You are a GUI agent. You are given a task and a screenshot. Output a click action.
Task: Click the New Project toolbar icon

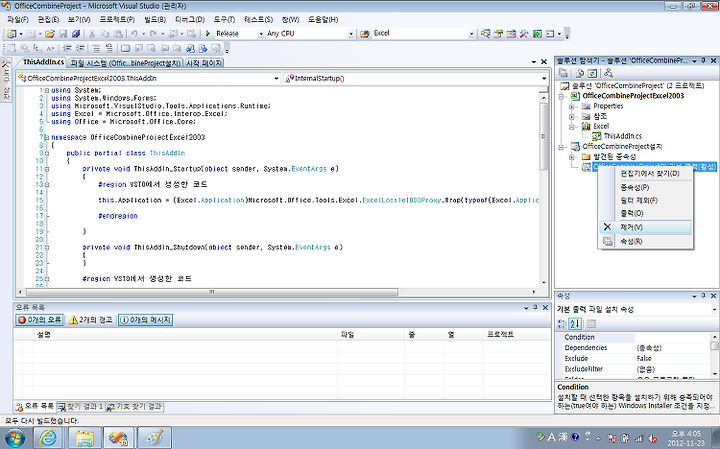[x=11, y=34]
